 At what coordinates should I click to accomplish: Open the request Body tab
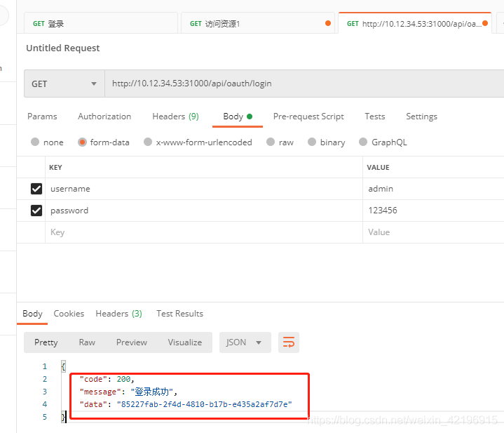coord(238,116)
